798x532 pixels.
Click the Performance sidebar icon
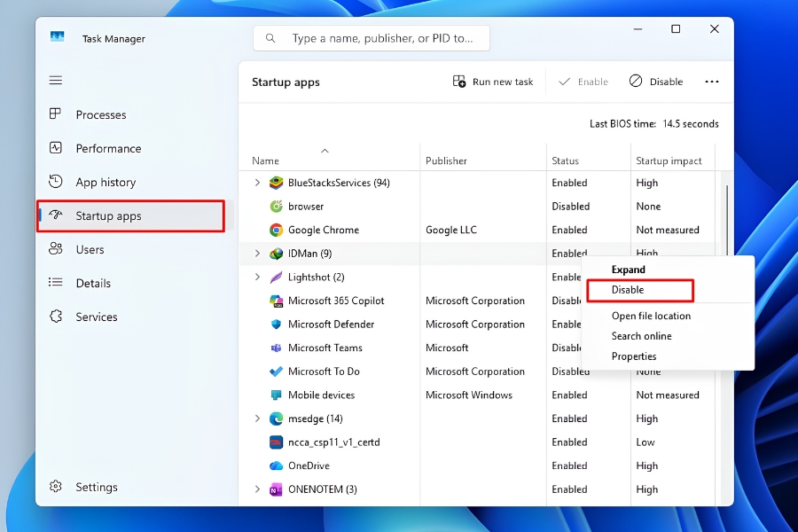point(55,148)
